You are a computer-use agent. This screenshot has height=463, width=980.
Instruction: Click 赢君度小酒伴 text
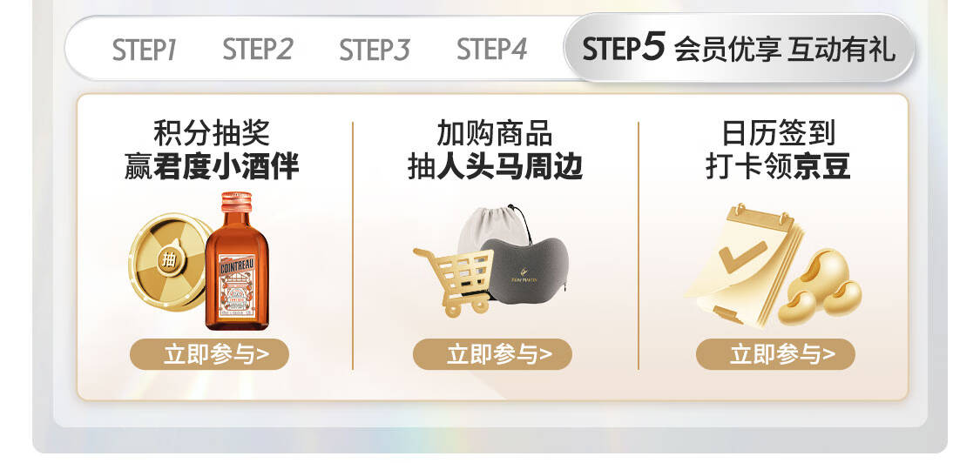pyautogui.click(x=212, y=167)
